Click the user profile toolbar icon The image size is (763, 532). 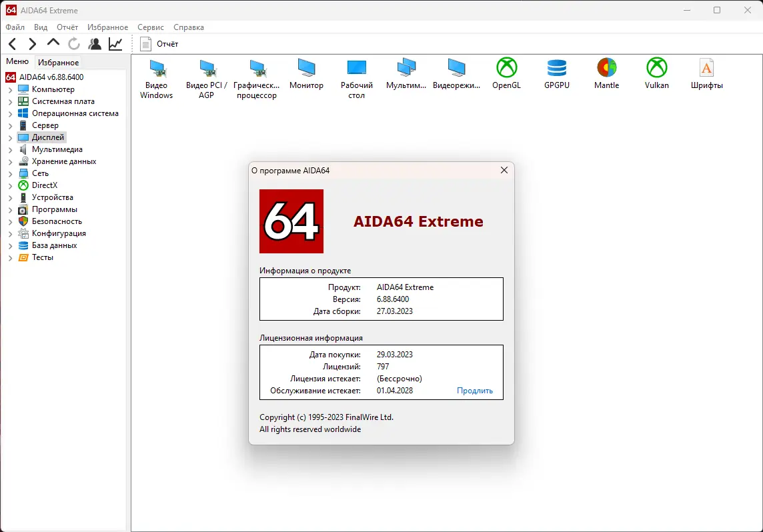(95, 44)
